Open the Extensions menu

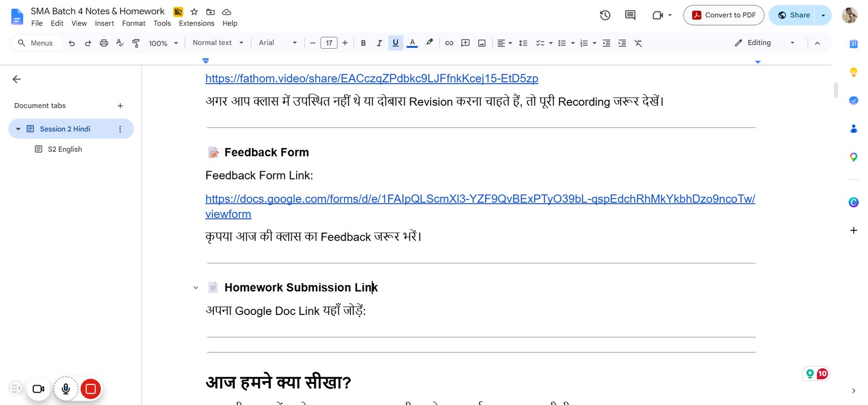point(196,23)
